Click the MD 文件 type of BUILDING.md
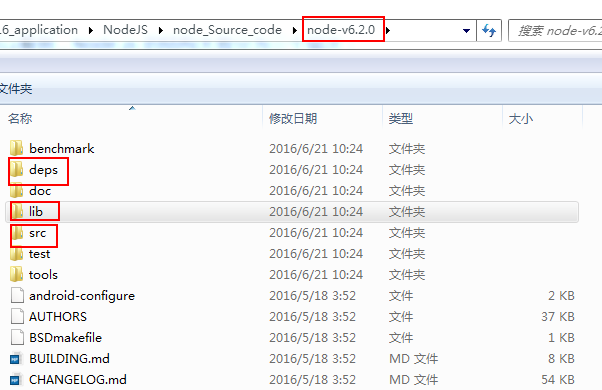Image resolution: width=602 pixels, height=390 pixels. pyautogui.click(x=413, y=359)
